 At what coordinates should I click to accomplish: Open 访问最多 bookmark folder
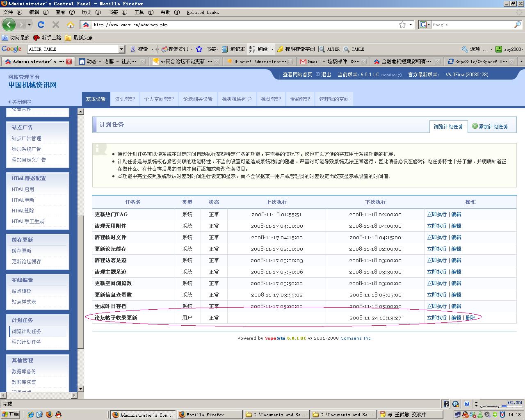tap(16, 38)
